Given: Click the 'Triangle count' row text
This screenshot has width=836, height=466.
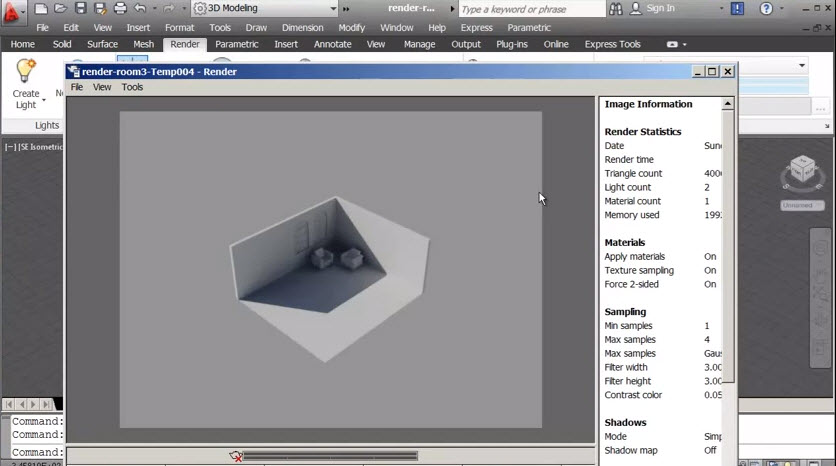Looking at the screenshot, I should [633, 173].
